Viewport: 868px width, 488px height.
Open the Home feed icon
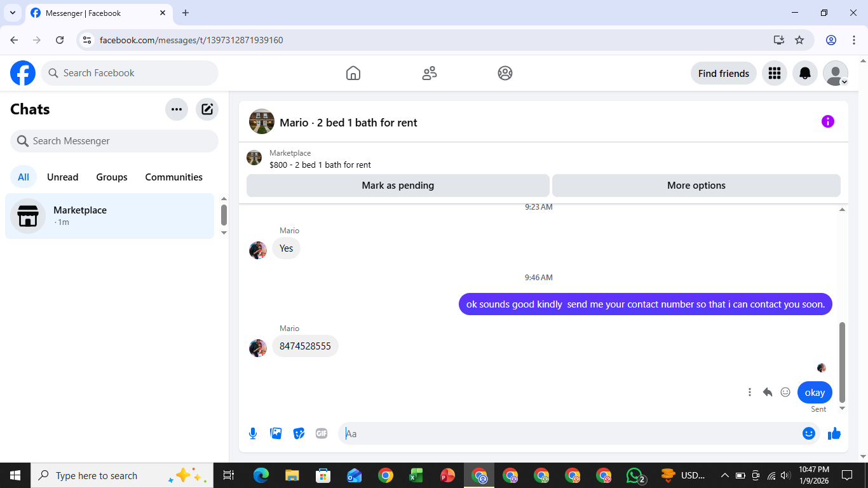point(353,73)
